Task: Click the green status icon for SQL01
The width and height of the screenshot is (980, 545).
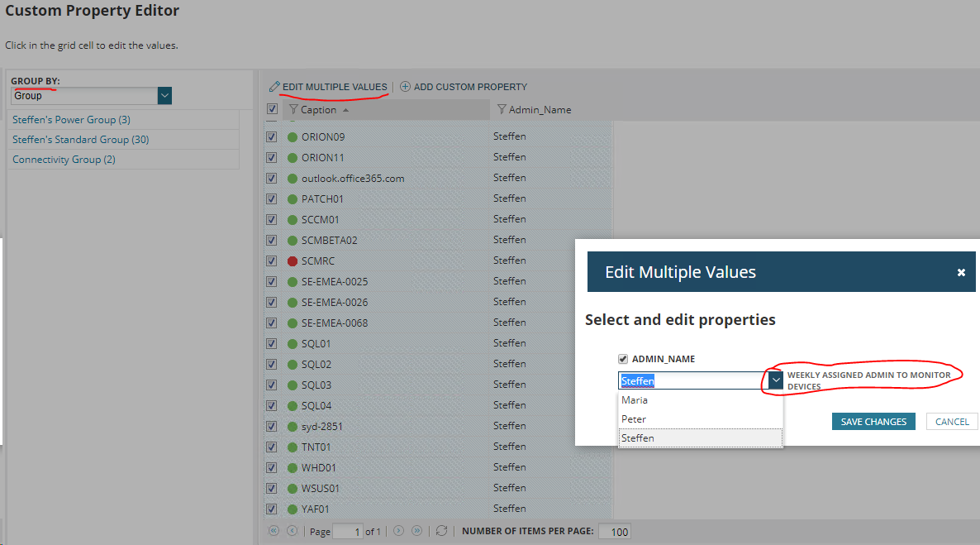Action: click(292, 343)
